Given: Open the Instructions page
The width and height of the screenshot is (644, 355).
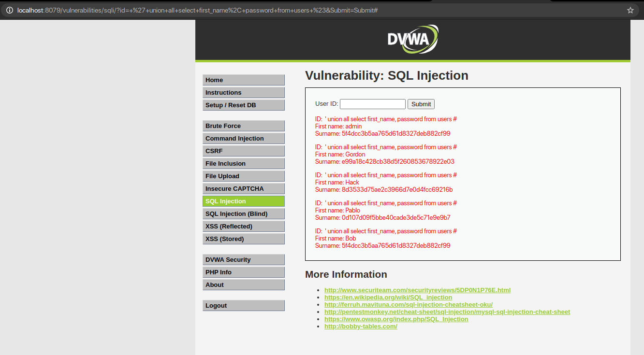Looking at the screenshot, I should [244, 93].
